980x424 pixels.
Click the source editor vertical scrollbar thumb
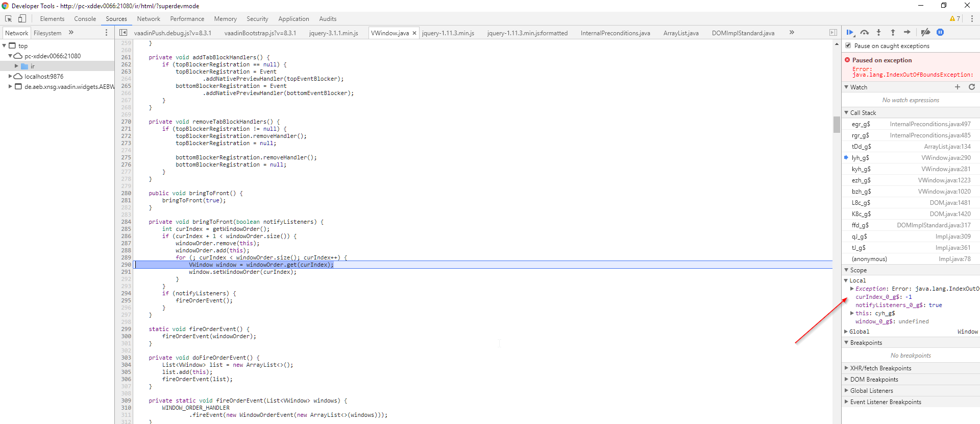(837, 124)
